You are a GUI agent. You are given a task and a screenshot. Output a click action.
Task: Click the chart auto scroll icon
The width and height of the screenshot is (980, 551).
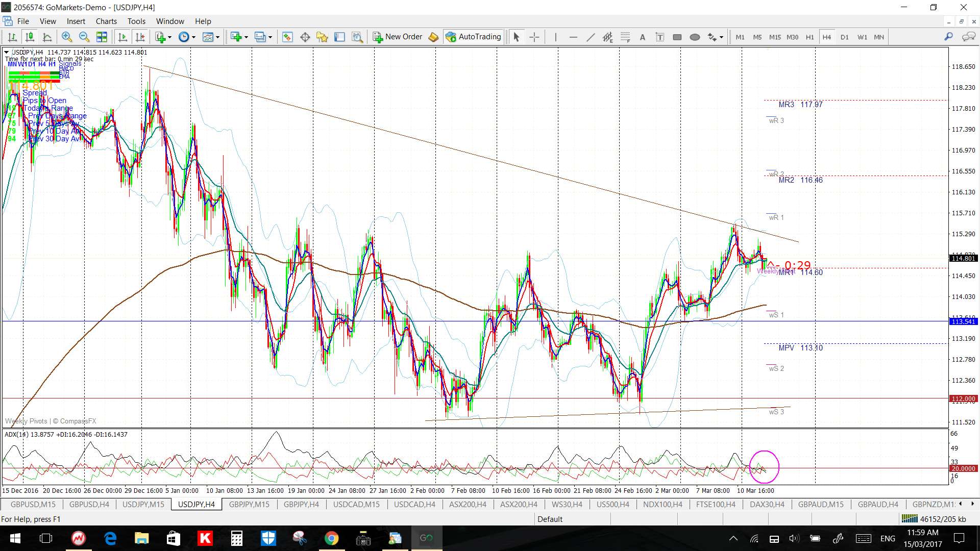[122, 37]
